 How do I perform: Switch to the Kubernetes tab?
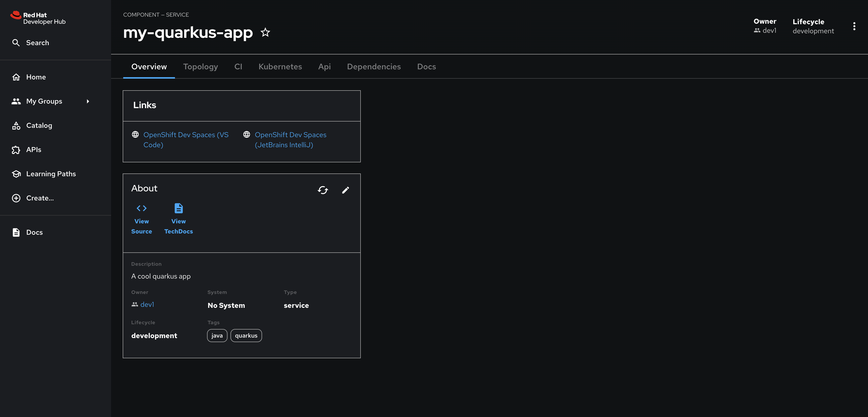pos(280,66)
